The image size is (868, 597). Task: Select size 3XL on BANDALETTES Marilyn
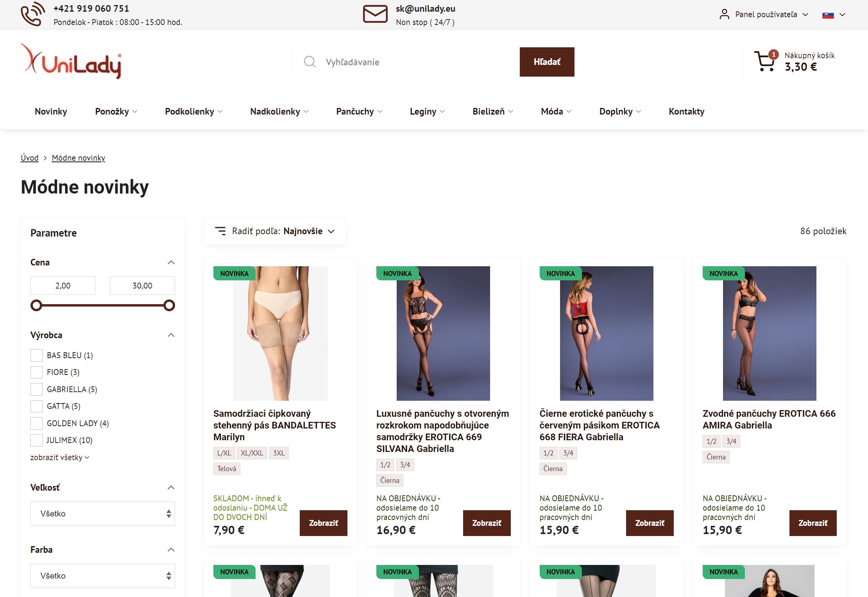[x=279, y=453]
